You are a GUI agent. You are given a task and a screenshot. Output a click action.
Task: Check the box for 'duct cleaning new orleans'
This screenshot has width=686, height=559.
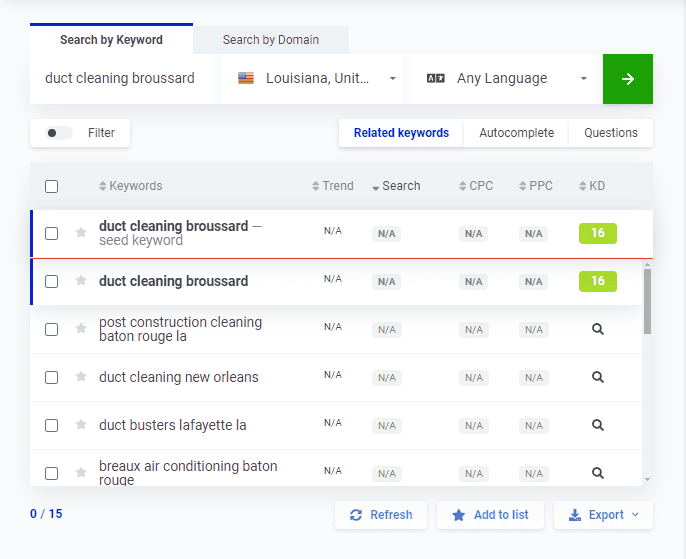pos(52,377)
